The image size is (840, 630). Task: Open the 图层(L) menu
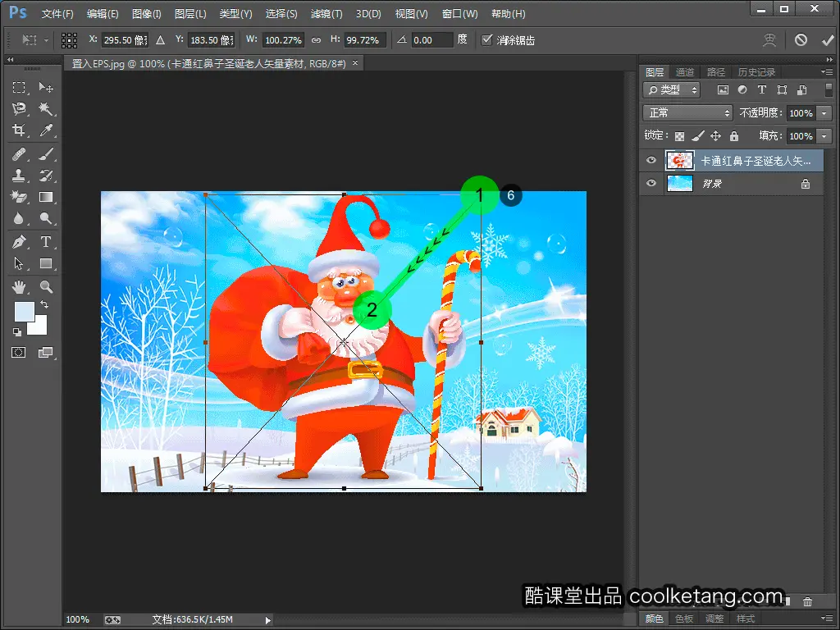tap(190, 14)
